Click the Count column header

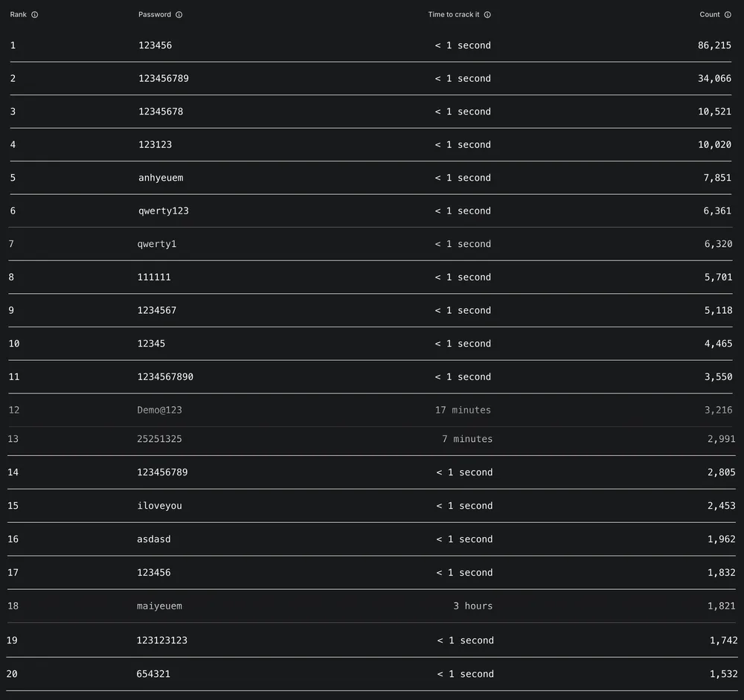point(710,15)
